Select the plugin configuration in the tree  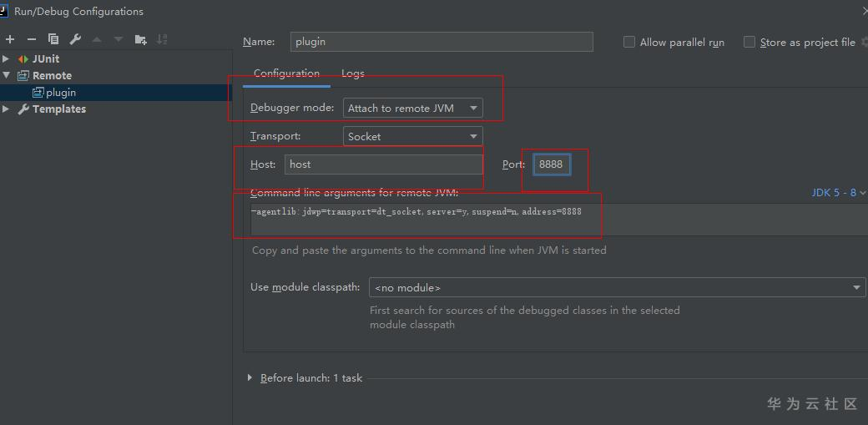point(61,93)
